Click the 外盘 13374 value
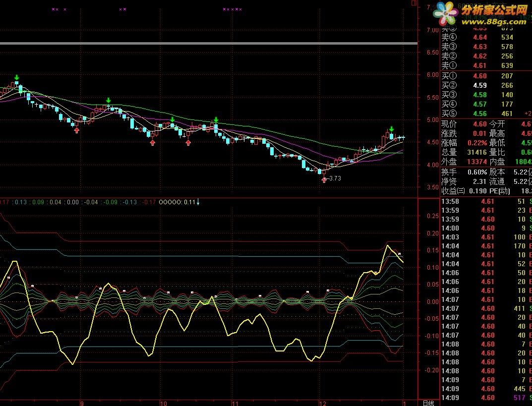Screen dimensions: 532x406 pyautogui.click(x=476, y=162)
